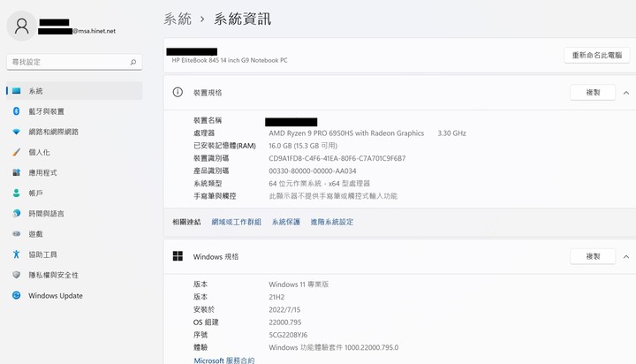The width and height of the screenshot is (636, 364).
Task: Select 應用程式 in sidebar
Action: pos(74,172)
